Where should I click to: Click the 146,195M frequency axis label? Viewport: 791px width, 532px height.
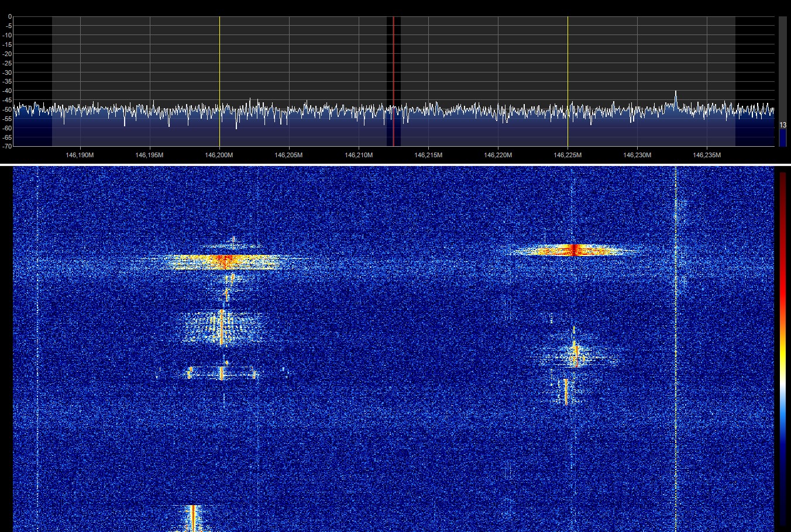point(150,155)
